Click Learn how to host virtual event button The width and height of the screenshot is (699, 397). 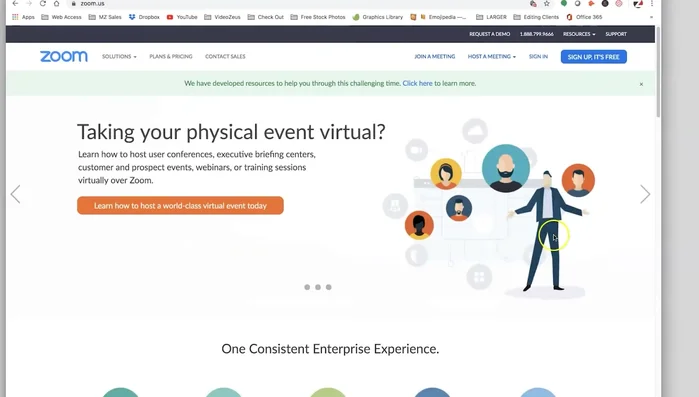pyautogui.click(x=180, y=205)
